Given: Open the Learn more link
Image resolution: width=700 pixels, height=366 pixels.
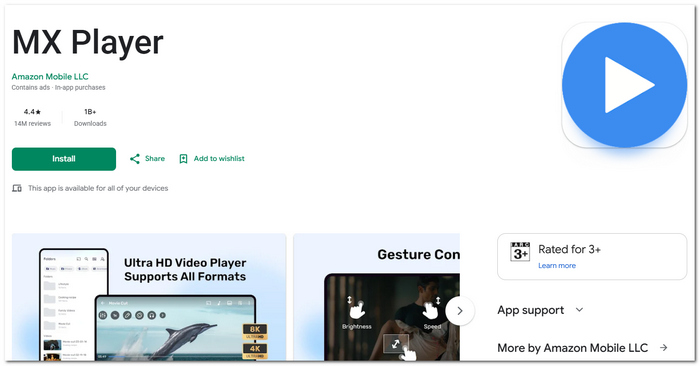Looking at the screenshot, I should coord(557,266).
